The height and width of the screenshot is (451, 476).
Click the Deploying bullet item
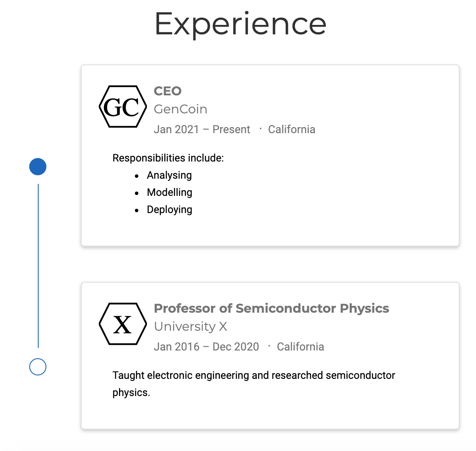click(169, 210)
